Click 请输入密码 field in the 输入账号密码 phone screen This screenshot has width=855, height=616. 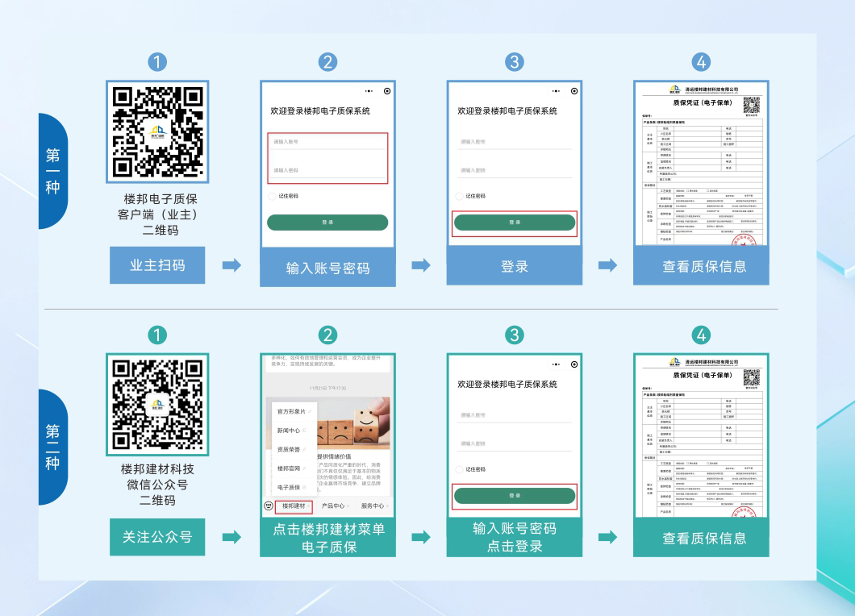point(327,171)
